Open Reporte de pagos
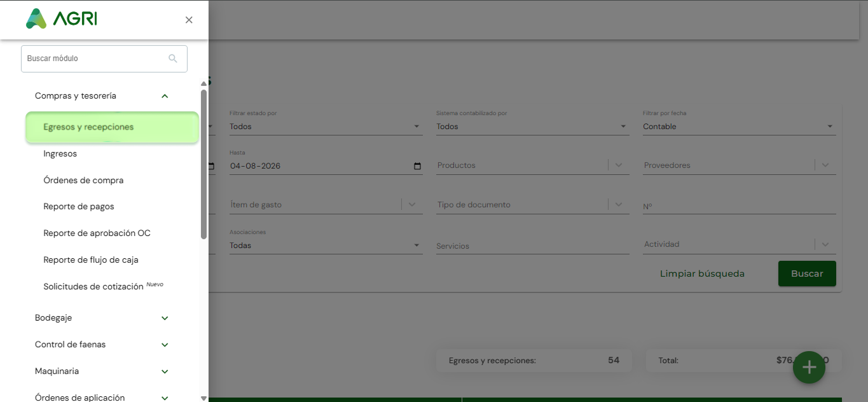The width and height of the screenshot is (868, 402). coord(79,207)
